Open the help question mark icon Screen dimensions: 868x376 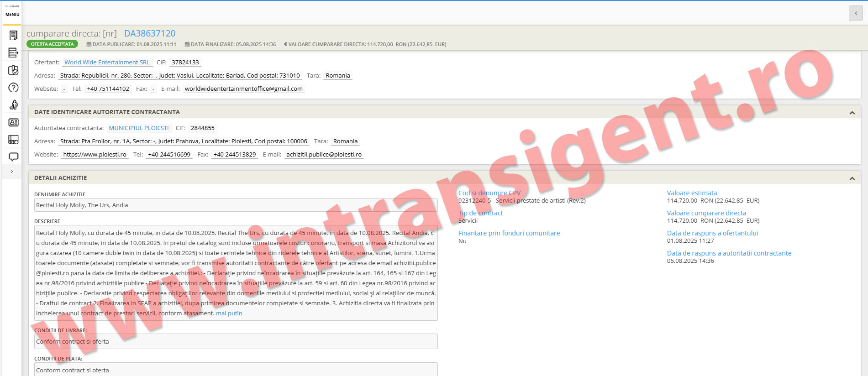tap(13, 88)
